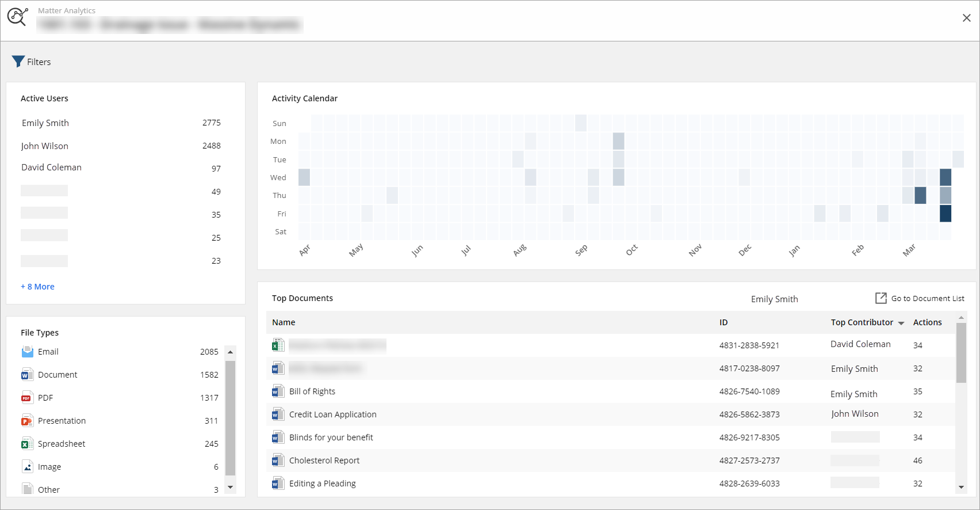980x510 pixels.
Task: Select the Presentation file type icon
Action: click(x=27, y=421)
